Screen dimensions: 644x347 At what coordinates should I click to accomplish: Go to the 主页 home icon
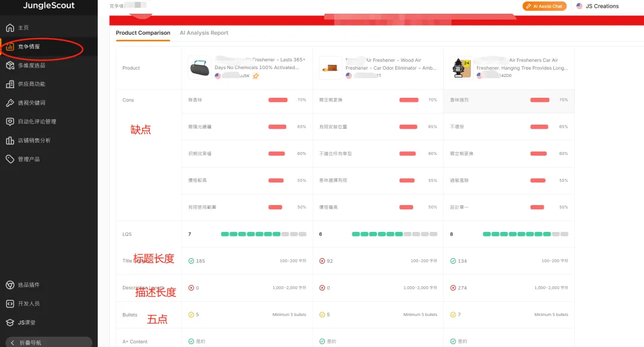tap(10, 28)
